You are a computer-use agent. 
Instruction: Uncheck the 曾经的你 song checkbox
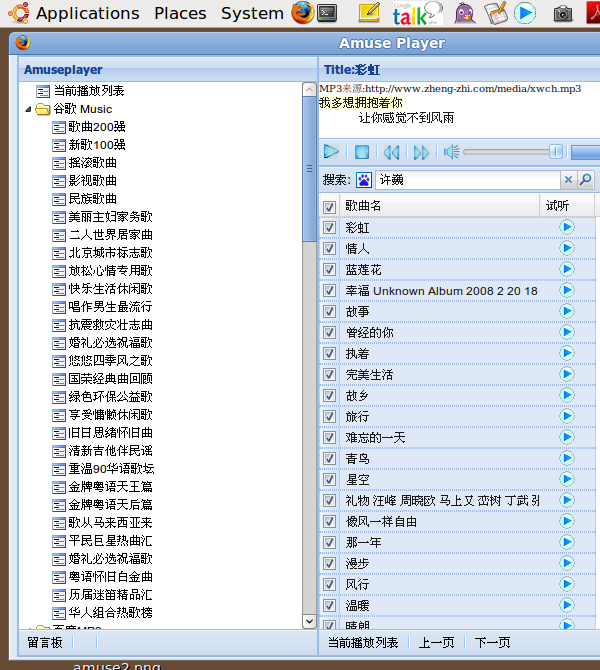click(x=329, y=332)
